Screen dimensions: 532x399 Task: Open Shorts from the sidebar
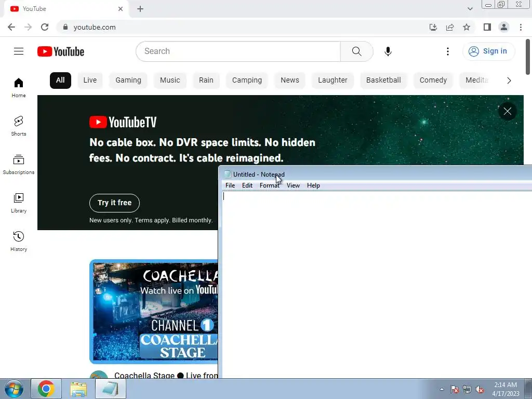19,126
